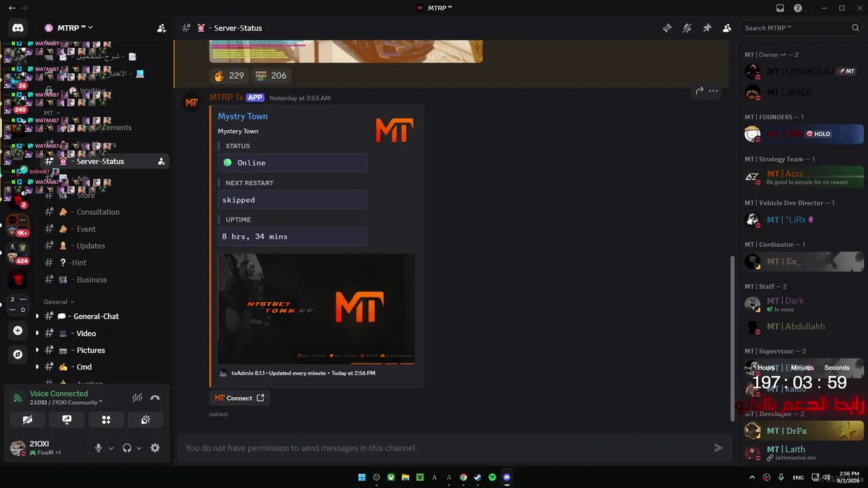Click the Connect link button
This screenshot has height=488, width=868.
[239, 398]
